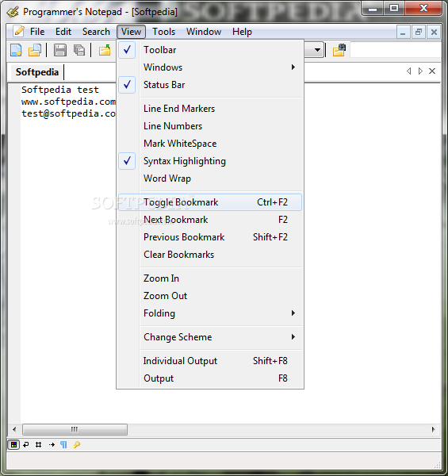Screen dimensions: 448x476
Task: Click the whitespace arrow icon in bottom toolbar
Action: [52, 445]
